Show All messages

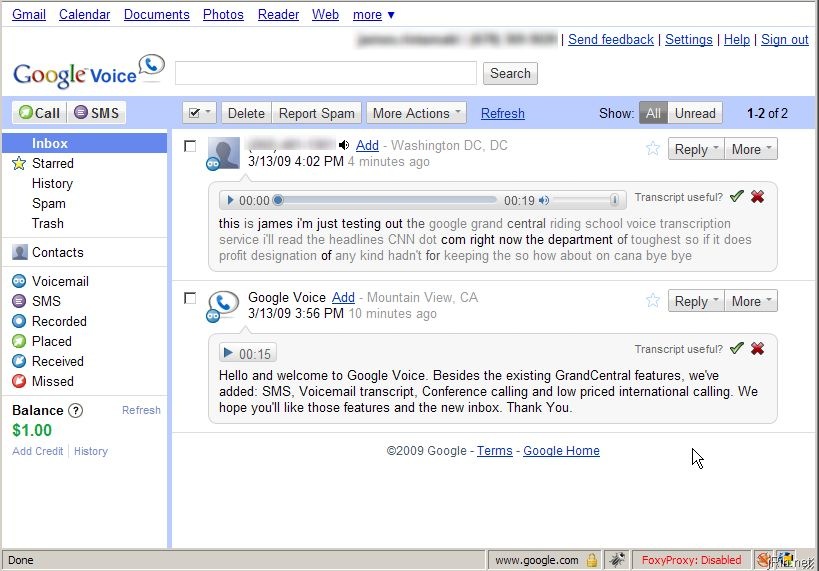(653, 113)
